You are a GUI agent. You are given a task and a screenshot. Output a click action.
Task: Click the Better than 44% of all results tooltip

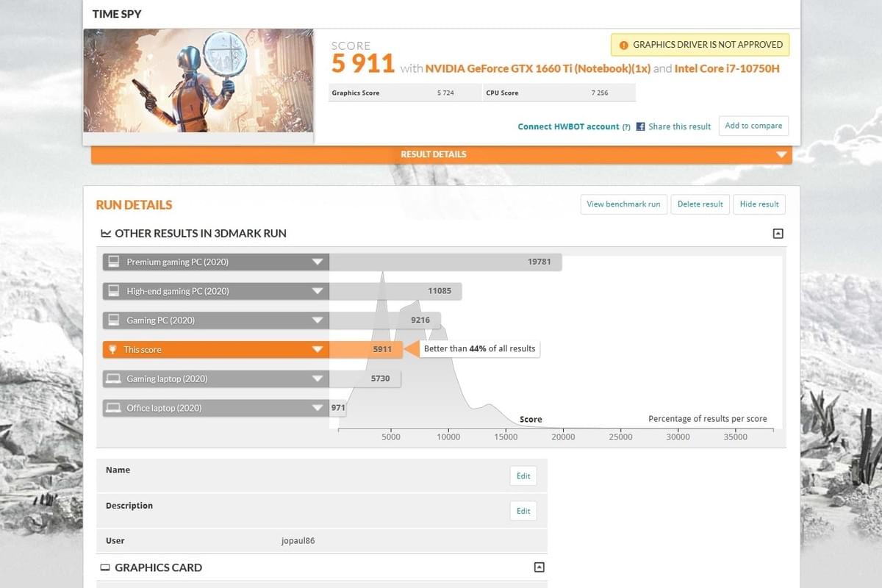tap(479, 348)
